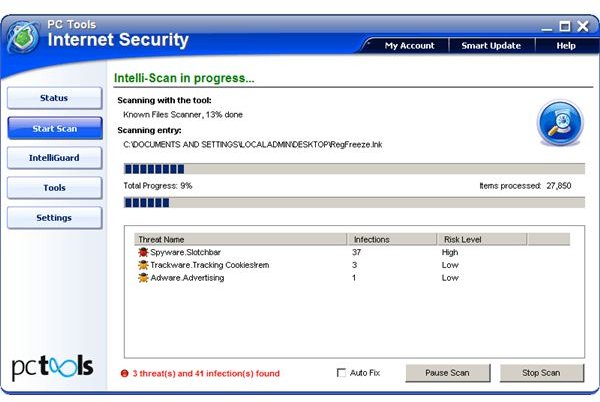Image resolution: width=600 pixels, height=402 pixels.
Task: Click the infections count 37
Action: (356, 252)
